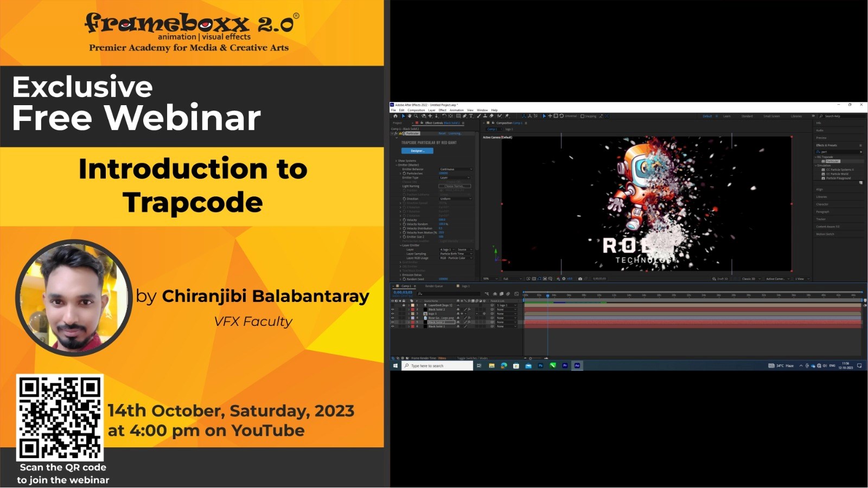868x488 pixels.
Task: Open Premiere Pro from the taskbar
Action: pos(565,366)
